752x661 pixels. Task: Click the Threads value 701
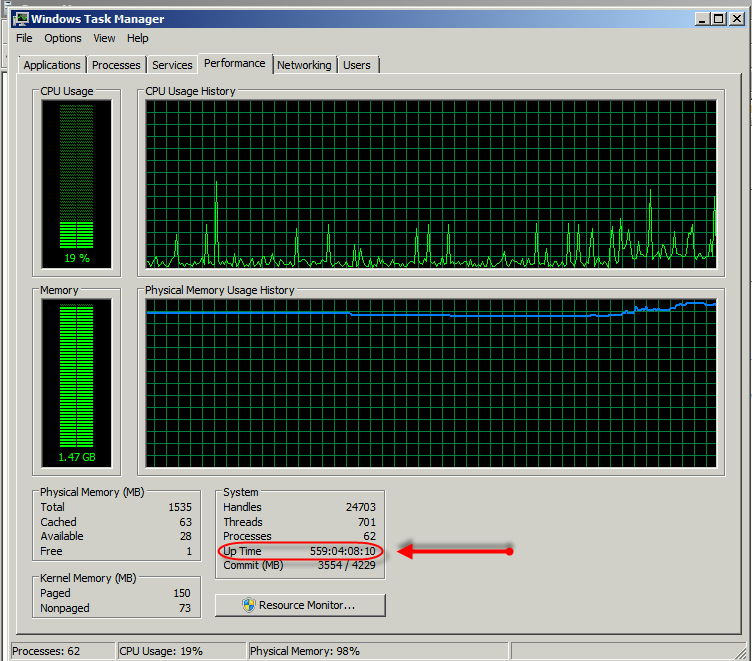click(367, 522)
